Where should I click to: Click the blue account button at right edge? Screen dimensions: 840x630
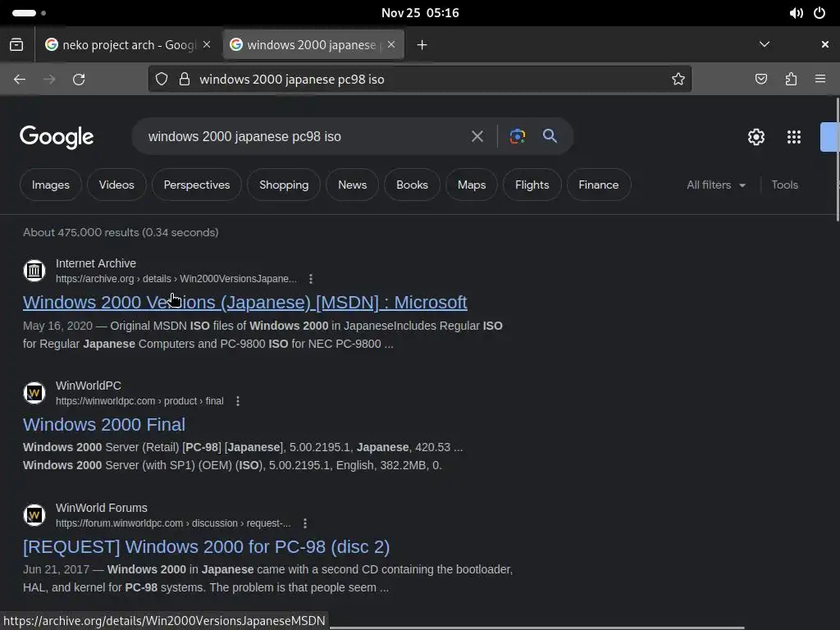point(830,137)
